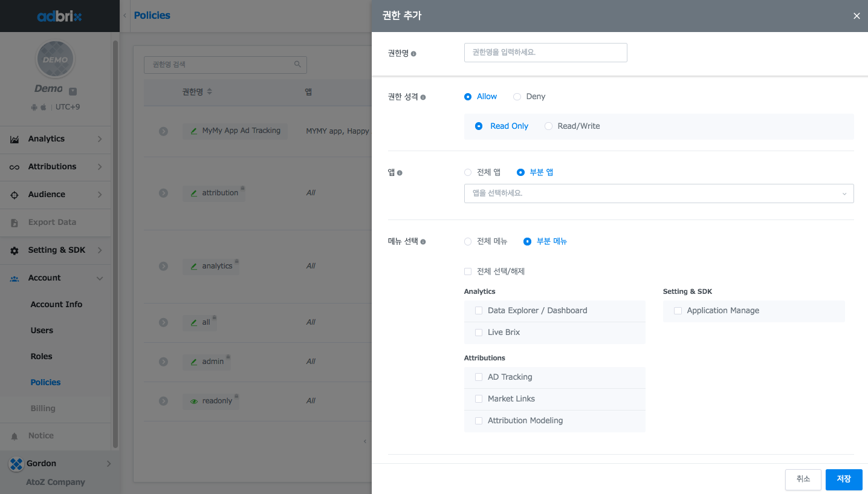This screenshot has width=868, height=494.
Task: Choose the Read/Write permission option
Action: (x=548, y=126)
